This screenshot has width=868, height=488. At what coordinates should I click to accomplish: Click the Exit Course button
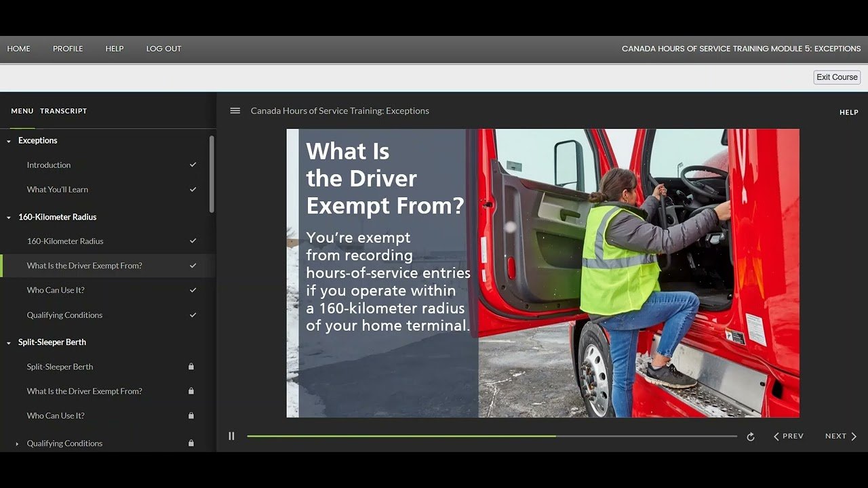point(837,77)
